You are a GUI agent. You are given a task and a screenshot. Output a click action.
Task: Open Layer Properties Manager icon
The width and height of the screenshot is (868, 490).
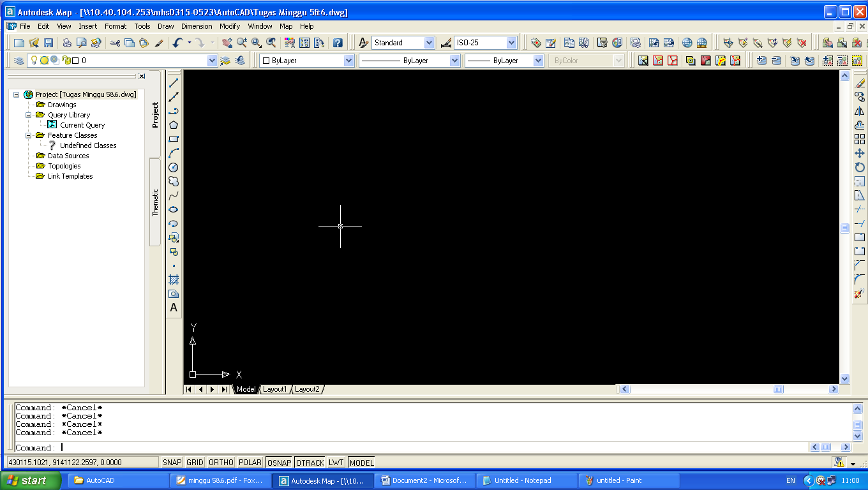coord(19,61)
